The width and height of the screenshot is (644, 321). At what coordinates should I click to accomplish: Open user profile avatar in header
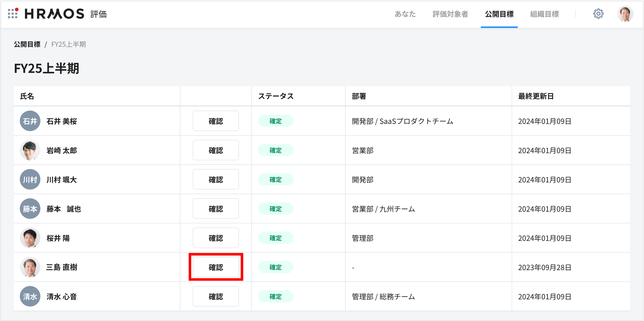pyautogui.click(x=625, y=14)
